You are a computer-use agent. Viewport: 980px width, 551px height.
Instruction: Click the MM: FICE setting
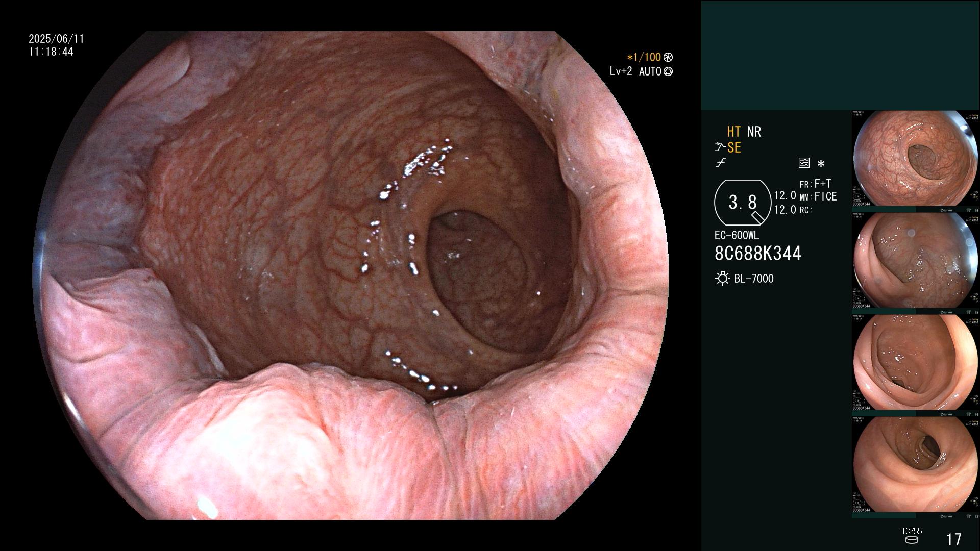pos(818,197)
